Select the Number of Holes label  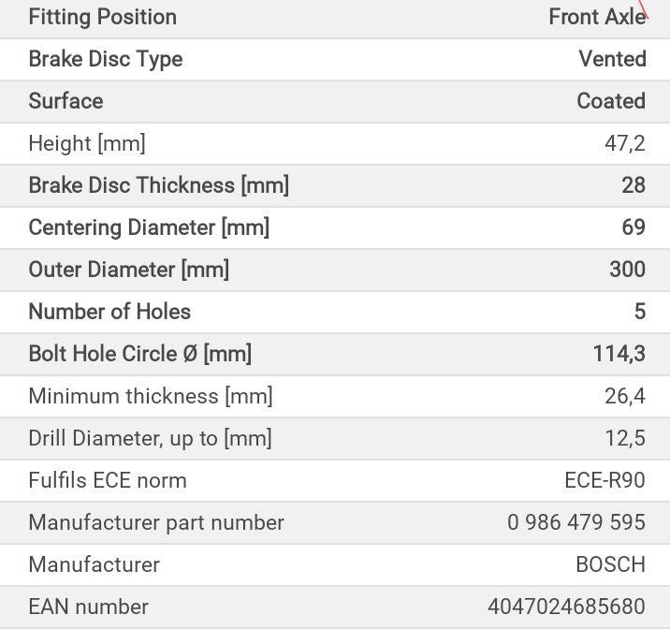(x=109, y=312)
